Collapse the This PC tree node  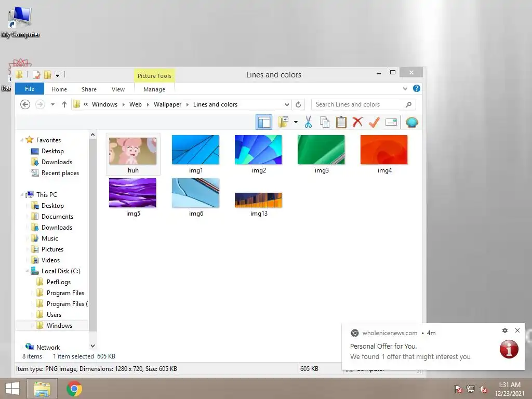tap(22, 195)
